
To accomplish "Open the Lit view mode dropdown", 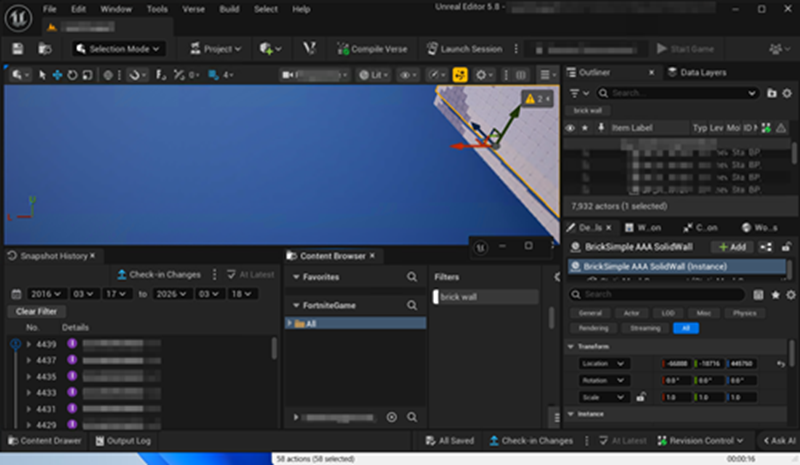I will [373, 75].
